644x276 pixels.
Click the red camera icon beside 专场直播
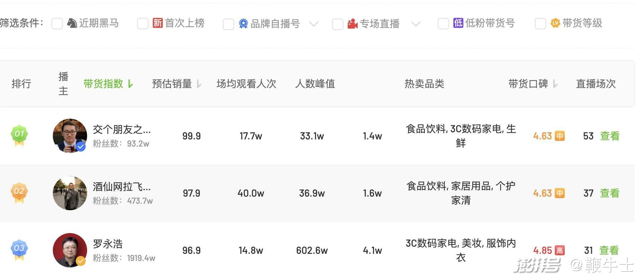pyautogui.click(x=352, y=24)
